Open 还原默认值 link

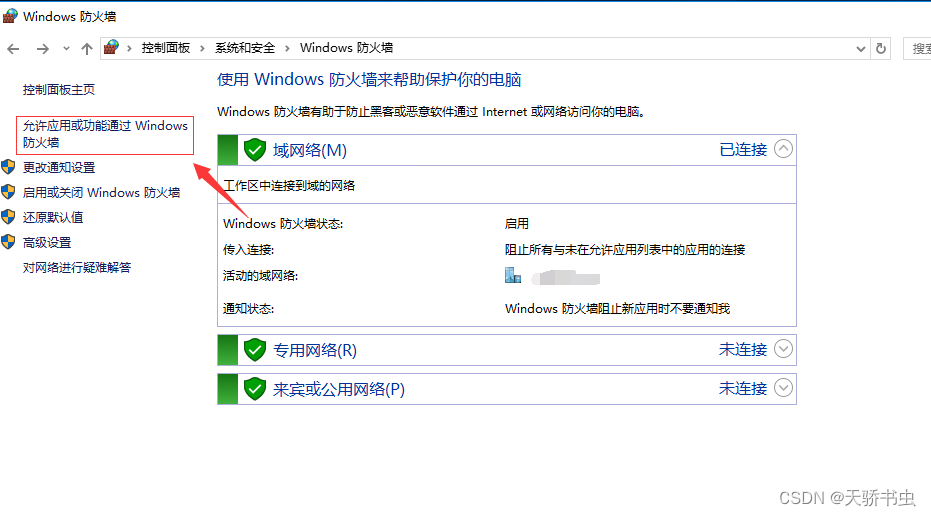pos(53,217)
